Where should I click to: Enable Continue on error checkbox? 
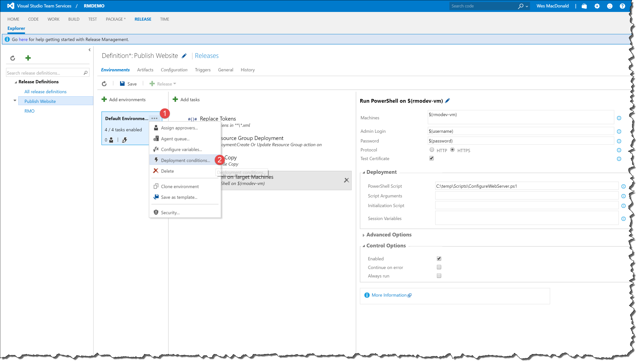point(439,267)
